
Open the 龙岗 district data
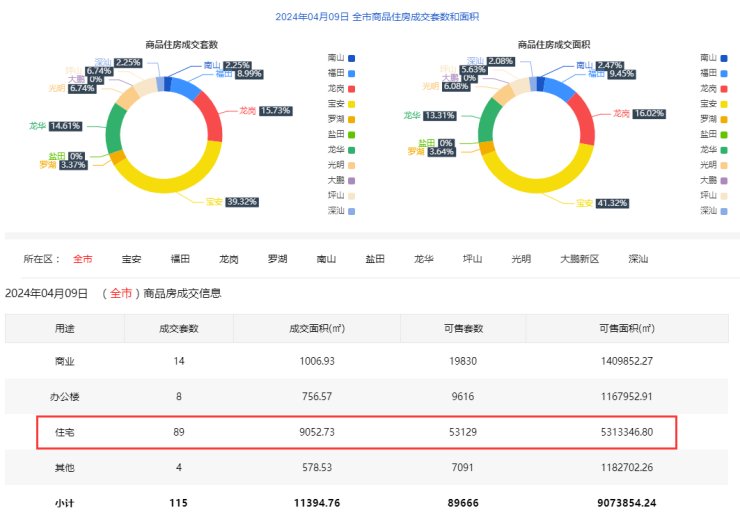229,259
